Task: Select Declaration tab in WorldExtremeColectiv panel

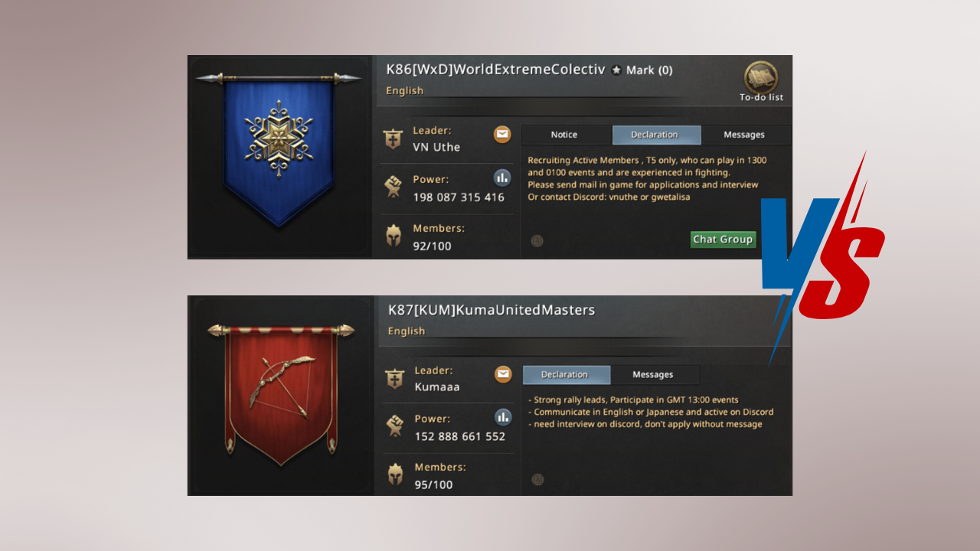Action: tap(655, 135)
